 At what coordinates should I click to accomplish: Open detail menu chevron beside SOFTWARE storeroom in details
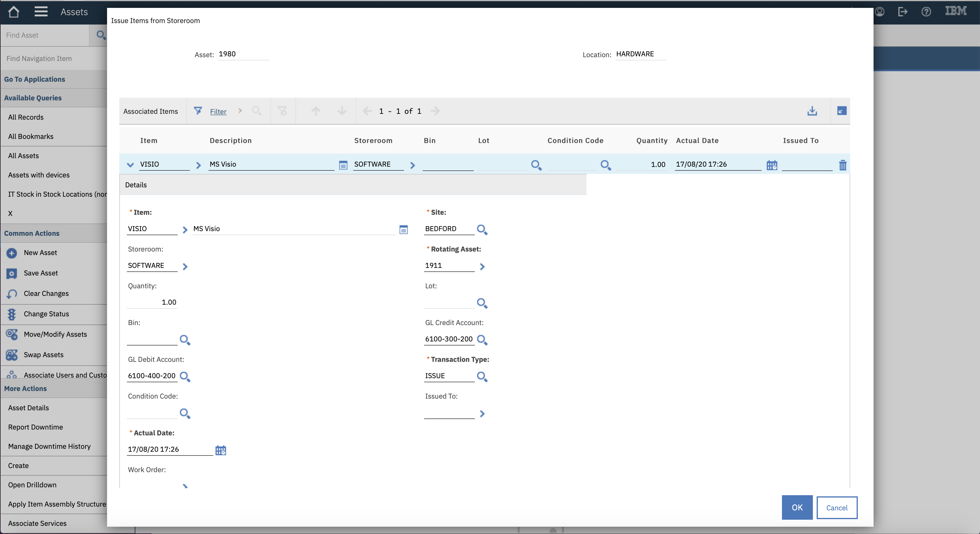tap(185, 266)
